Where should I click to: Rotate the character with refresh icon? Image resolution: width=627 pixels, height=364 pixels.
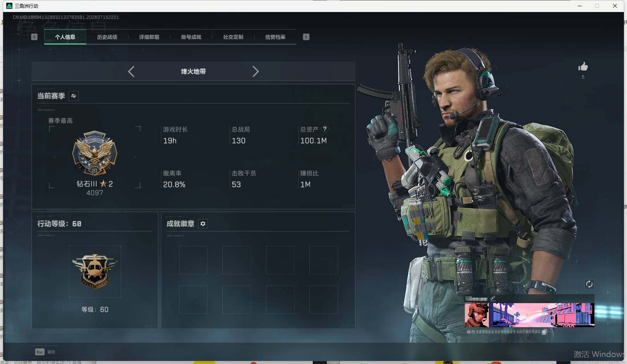pyautogui.click(x=589, y=284)
